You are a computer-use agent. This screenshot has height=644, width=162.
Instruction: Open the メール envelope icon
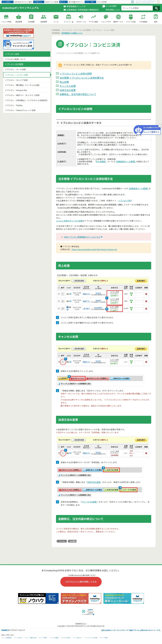click(x=56, y=17)
